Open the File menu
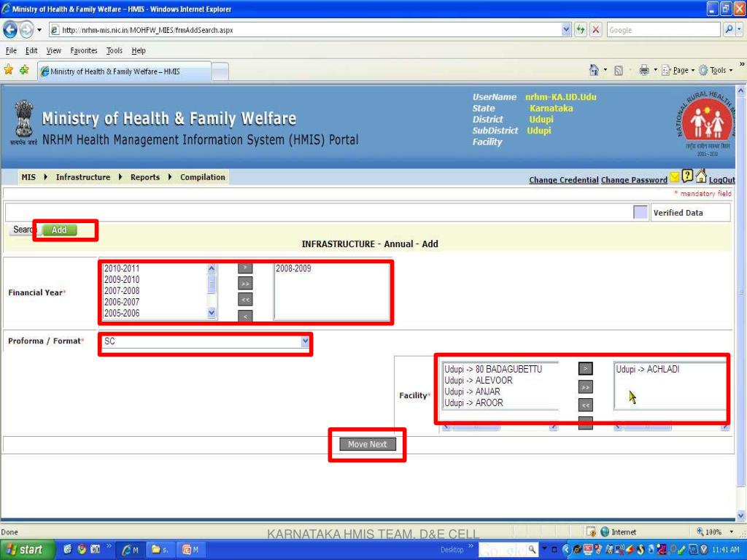The image size is (747, 560). coord(11,50)
